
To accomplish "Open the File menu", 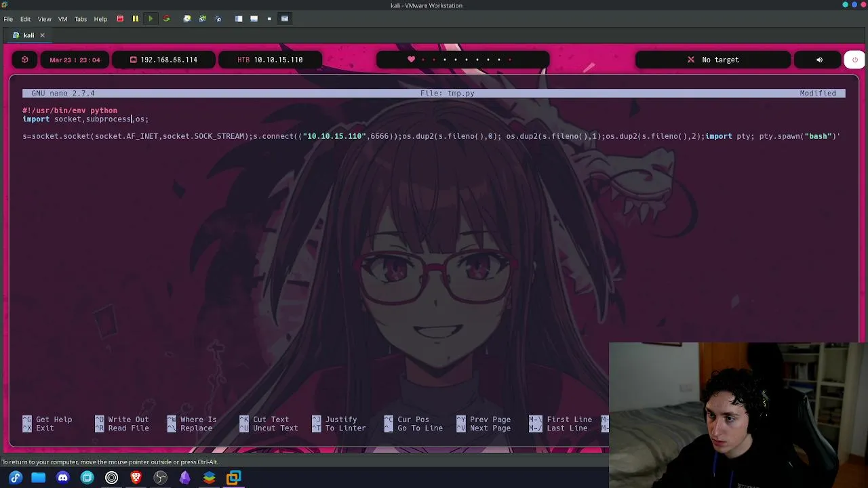I will [8, 19].
